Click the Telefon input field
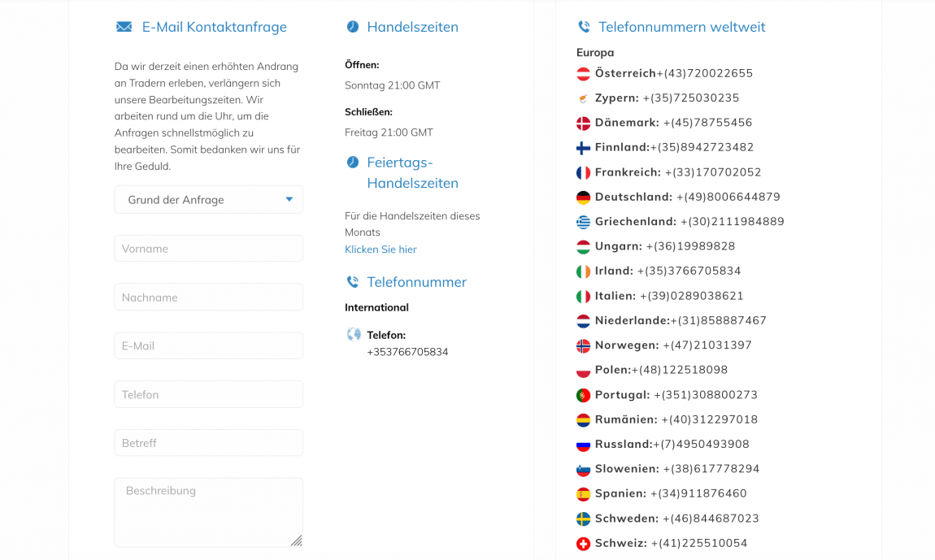Image resolution: width=935 pixels, height=560 pixels. point(208,394)
